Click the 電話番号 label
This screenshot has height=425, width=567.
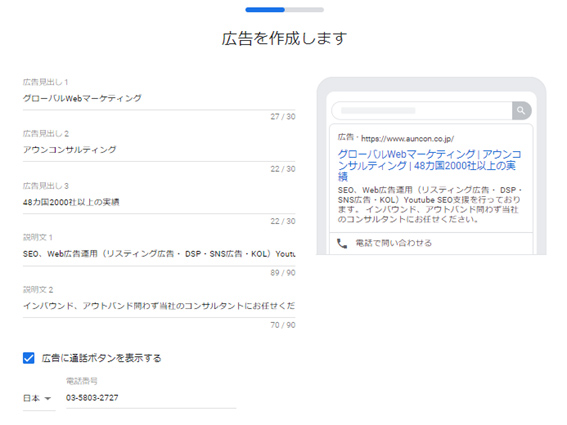(x=81, y=381)
